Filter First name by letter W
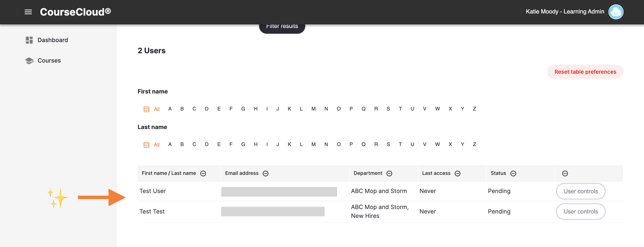 [x=438, y=109]
